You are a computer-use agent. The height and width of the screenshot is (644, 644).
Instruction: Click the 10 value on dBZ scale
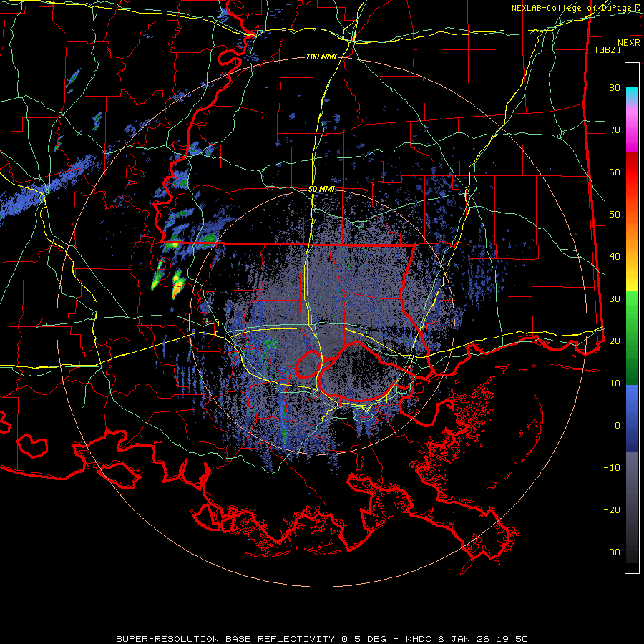(615, 384)
